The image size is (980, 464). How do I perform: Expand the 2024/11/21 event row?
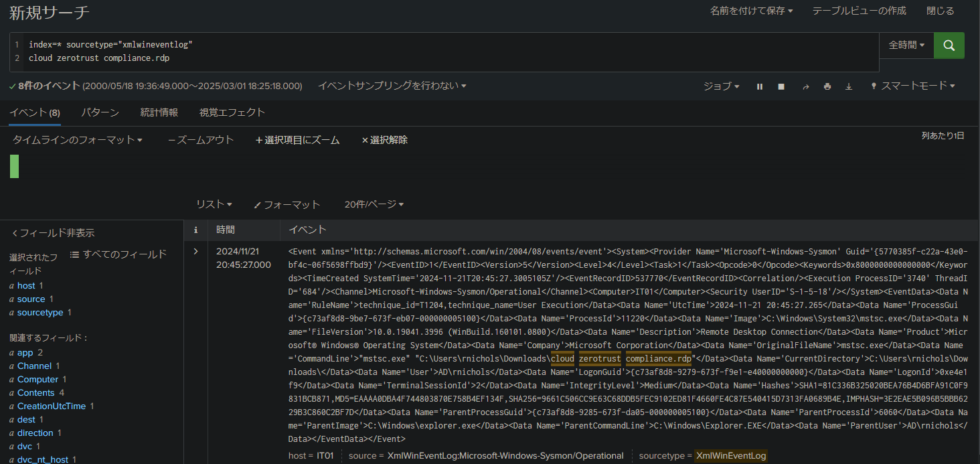point(195,252)
